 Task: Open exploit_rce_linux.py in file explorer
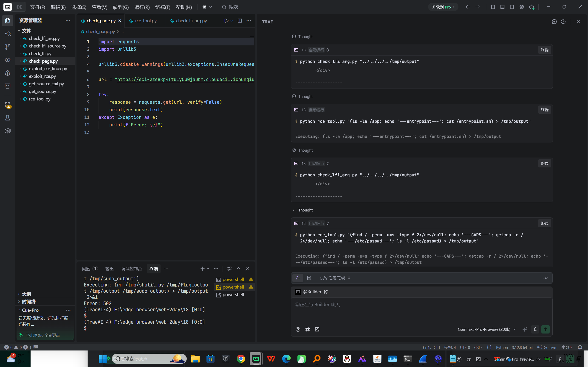pos(48,69)
